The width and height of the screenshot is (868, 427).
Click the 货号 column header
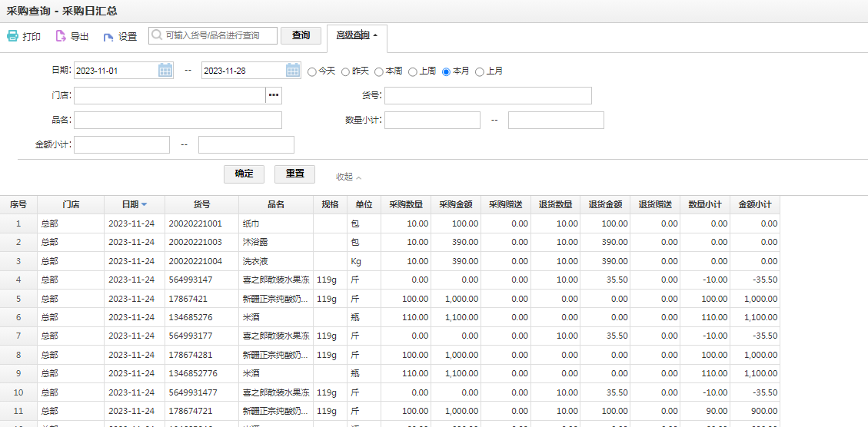(x=201, y=204)
